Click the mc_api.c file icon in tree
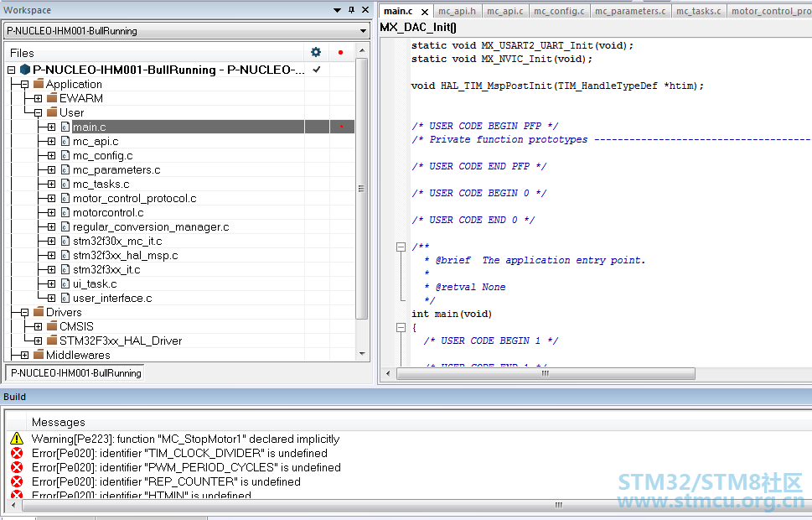 pos(65,141)
